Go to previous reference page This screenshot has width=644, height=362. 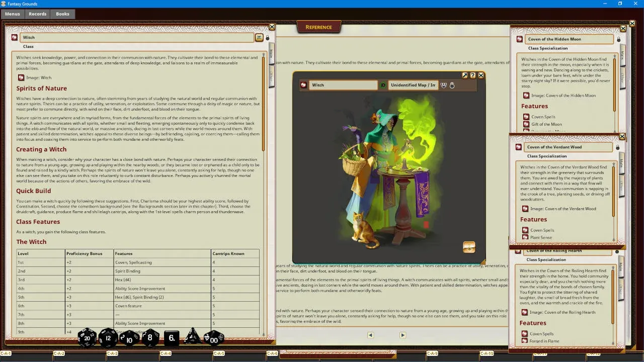[x=370, y=335]
